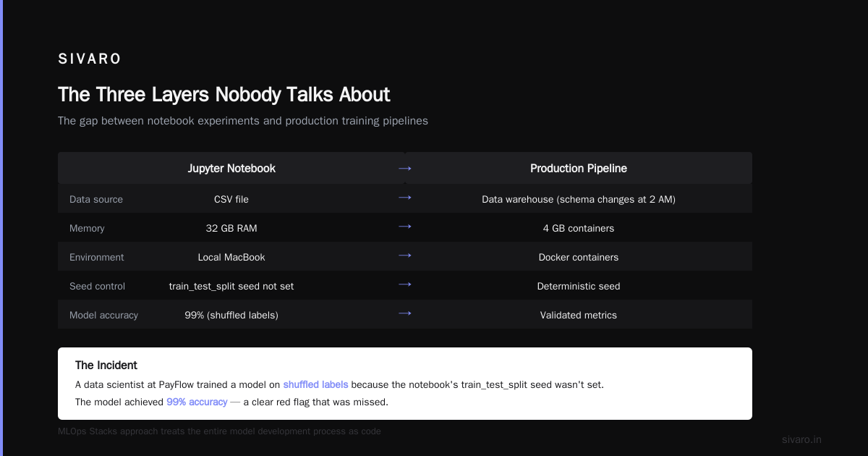Click the 'Data source' row label
This screenshot has height=456, width=868.
point(96,199)
